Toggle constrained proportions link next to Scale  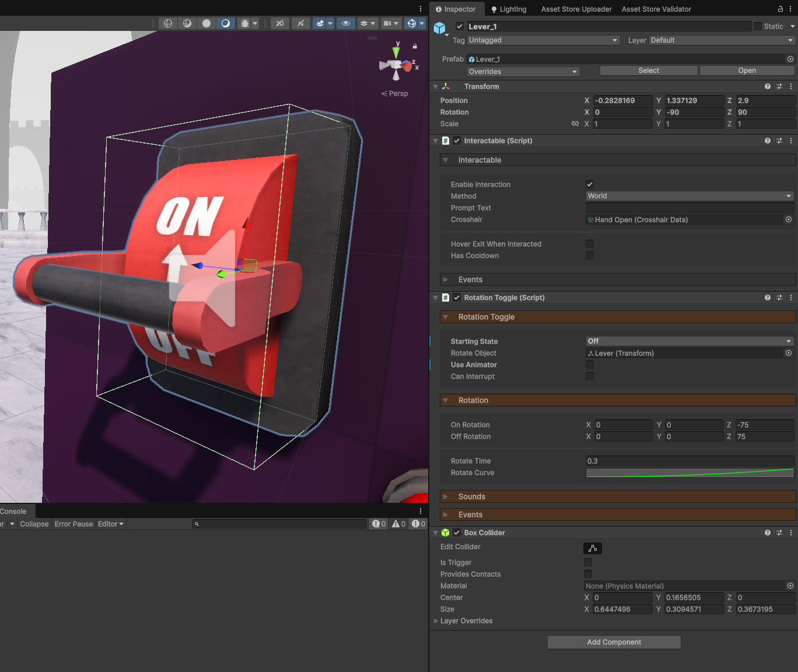[x=575, y=124]
